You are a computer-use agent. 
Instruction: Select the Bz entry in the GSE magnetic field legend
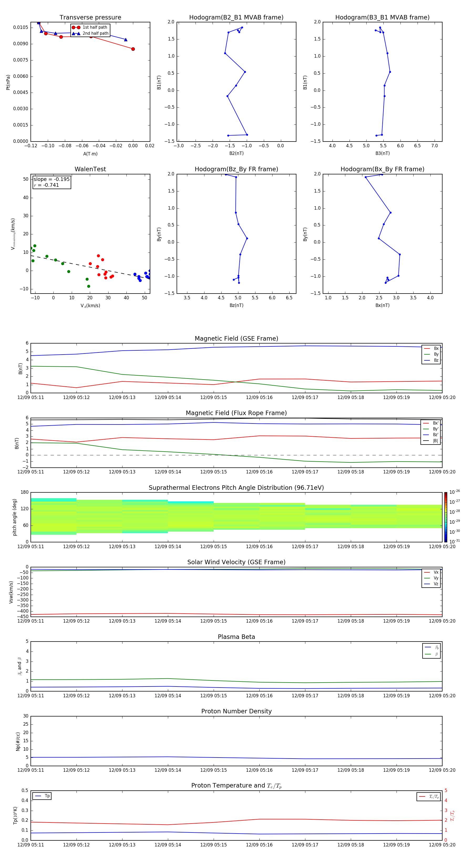point(431,360)
